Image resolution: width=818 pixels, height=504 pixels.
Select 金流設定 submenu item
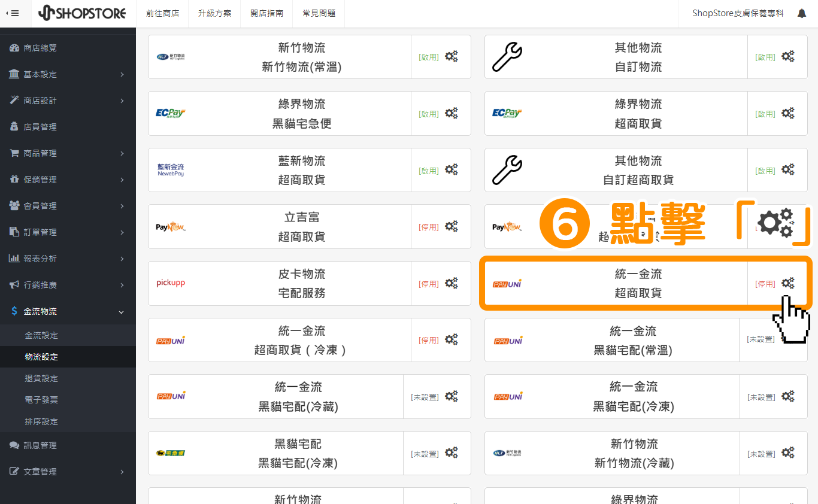click(68, 335)
